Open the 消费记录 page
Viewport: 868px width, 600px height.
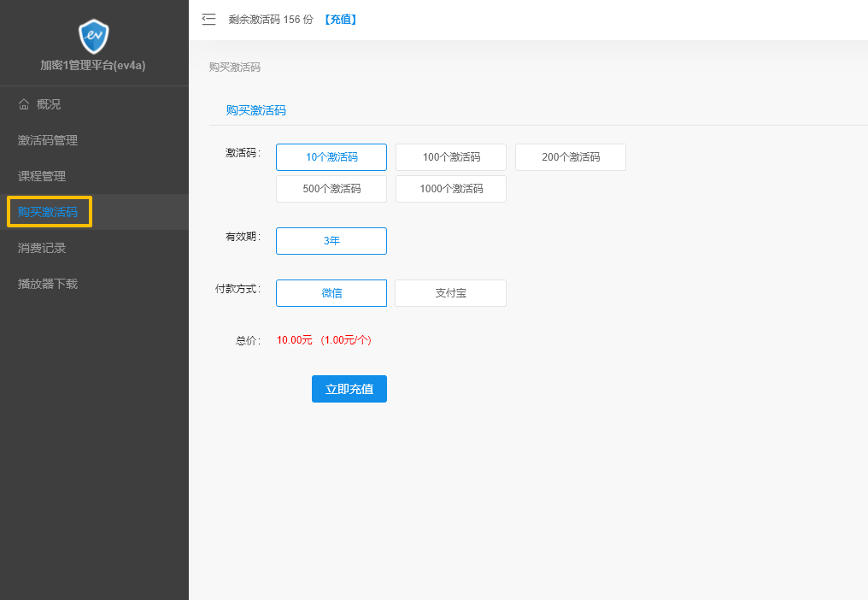coord(42,248)
